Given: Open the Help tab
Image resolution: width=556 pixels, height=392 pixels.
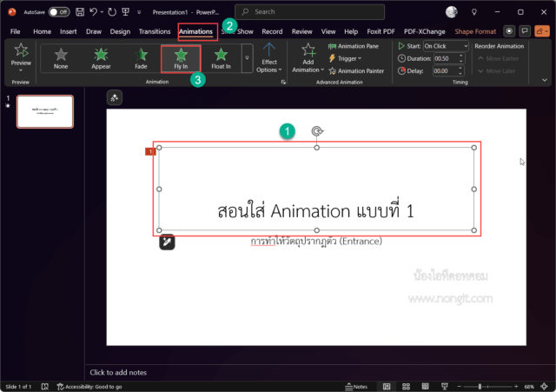Looking at the screenshot, I should 351,31.
